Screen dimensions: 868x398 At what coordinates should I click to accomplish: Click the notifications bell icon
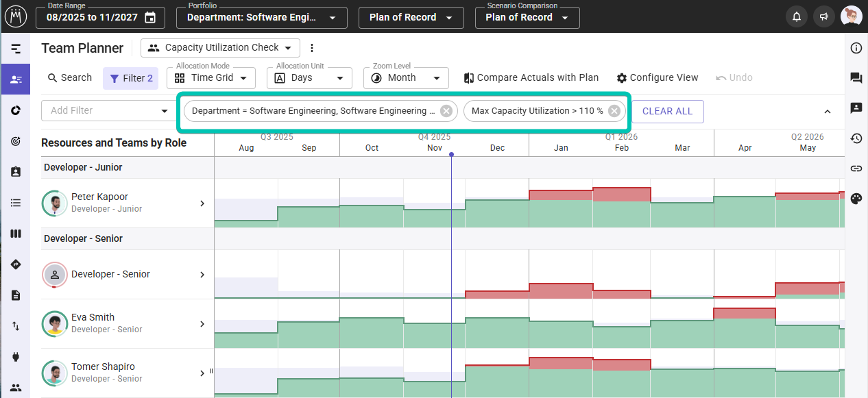796,17
